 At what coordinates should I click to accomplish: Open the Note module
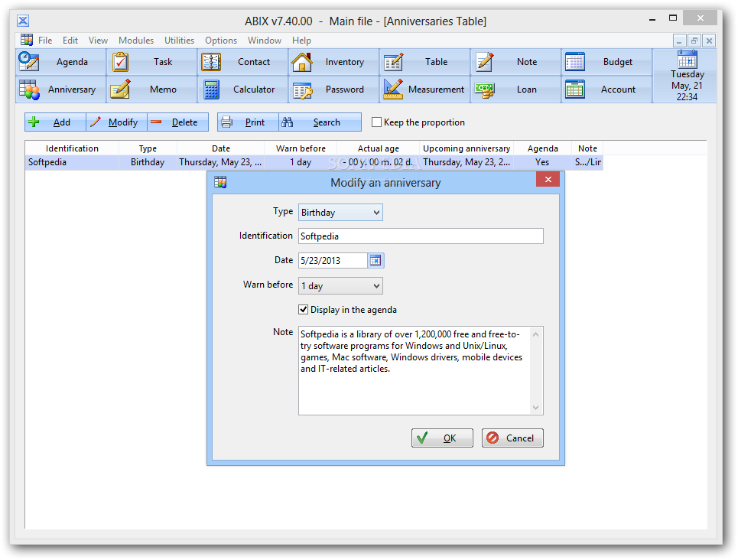(x=515, y=62)
